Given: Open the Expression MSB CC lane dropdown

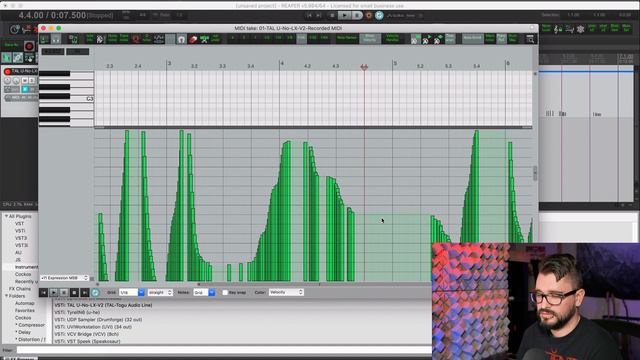Looking at the screenshot, I should click(x=64, y=278).
